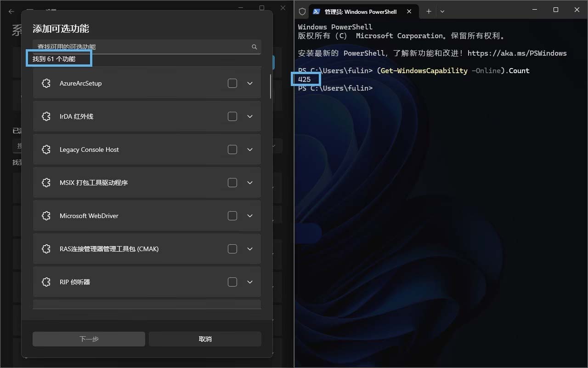Click the MSIX 打包工具驱动程序 feature icon
This screenshot has width=588, height=368.
46,183
